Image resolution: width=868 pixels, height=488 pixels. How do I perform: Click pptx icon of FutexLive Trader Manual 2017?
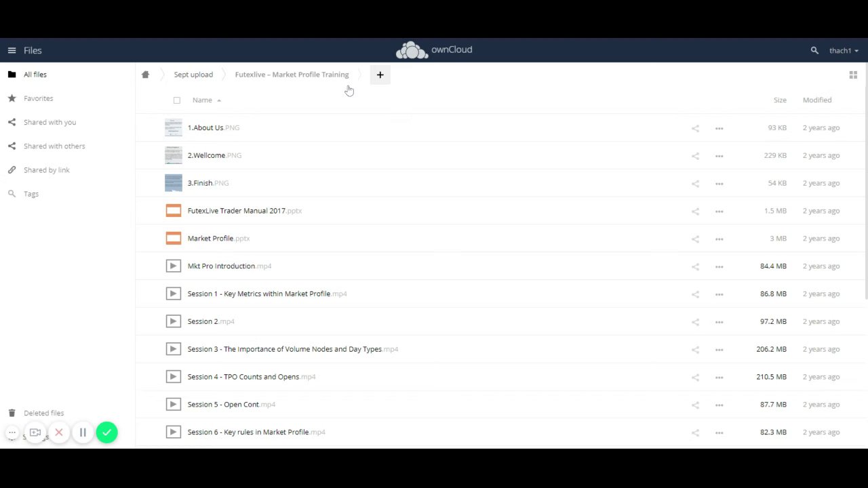click(x=174, y=211)
